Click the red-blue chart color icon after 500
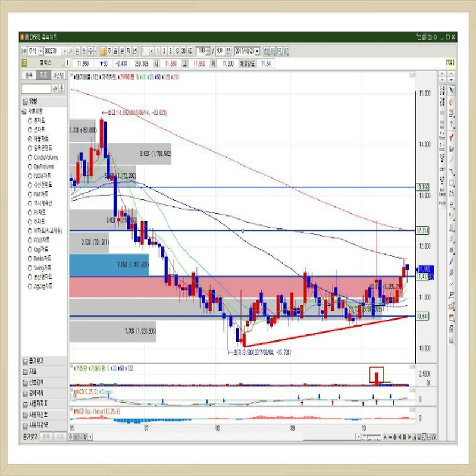This screenshot has height=476, width=476. 228,51
